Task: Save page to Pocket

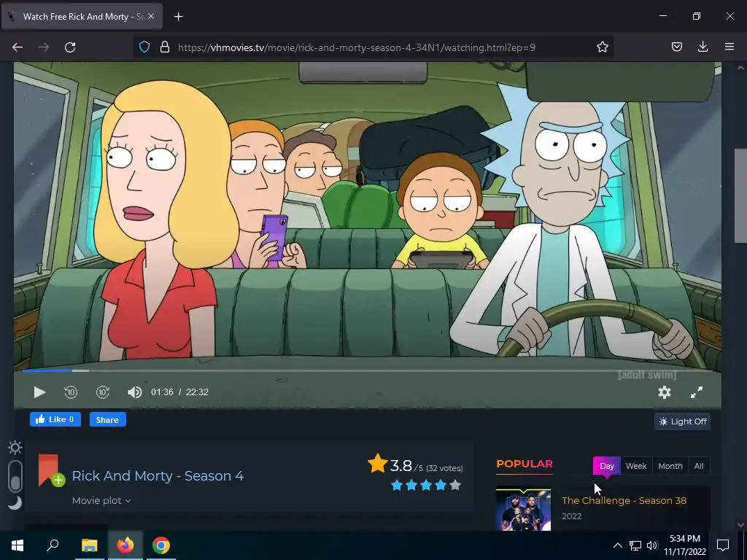Action: pos(676,47)
